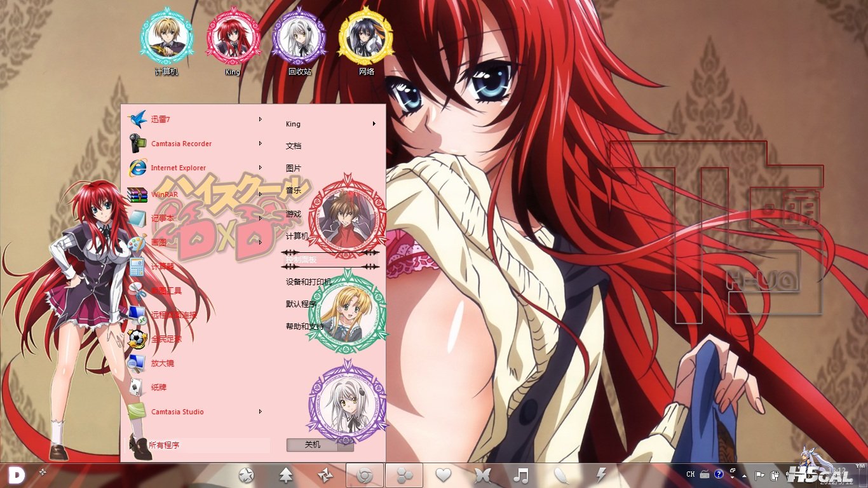Open 计算器 calculator from the Start menu
Image resolution: width=868 pixels, height=488 pixels.
(x=196, y=267)
